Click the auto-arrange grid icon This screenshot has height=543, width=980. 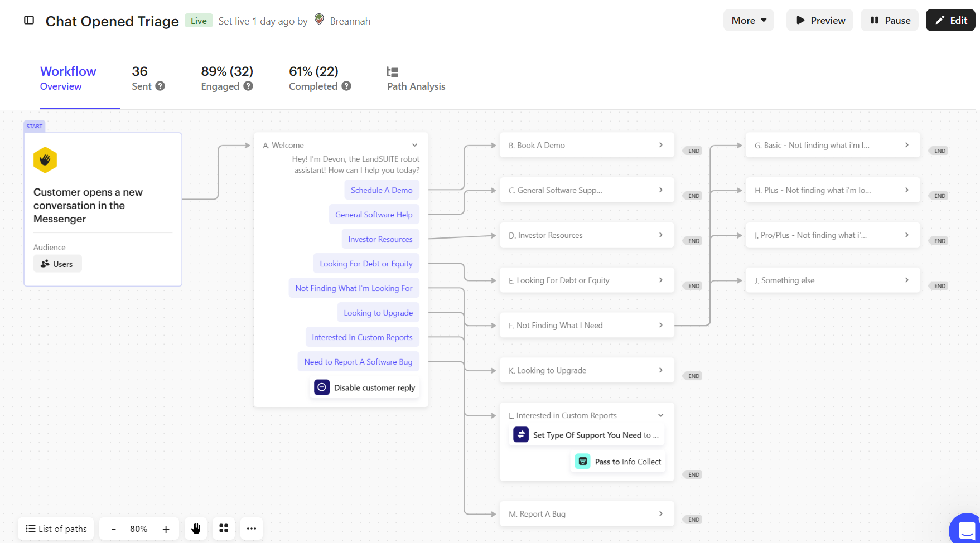(x=224, y=529)
